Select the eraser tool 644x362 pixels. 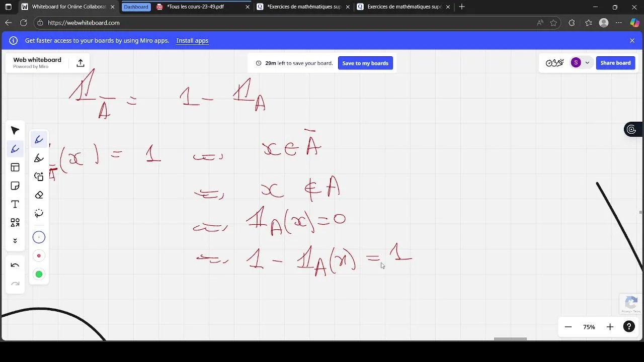(x=39, y=195)
